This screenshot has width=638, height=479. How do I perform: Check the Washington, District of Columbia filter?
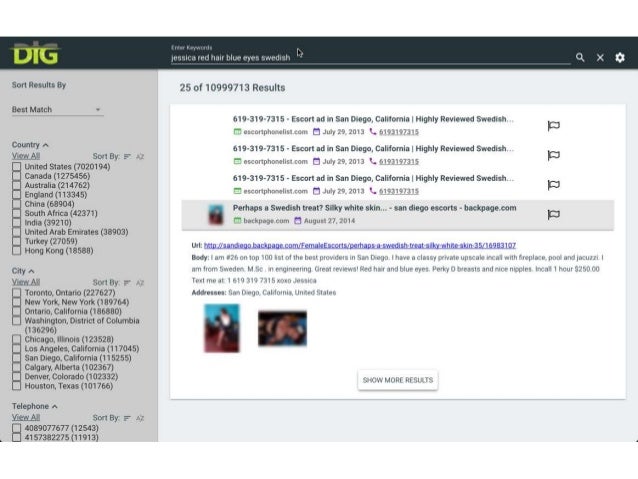tap(16, 321)
